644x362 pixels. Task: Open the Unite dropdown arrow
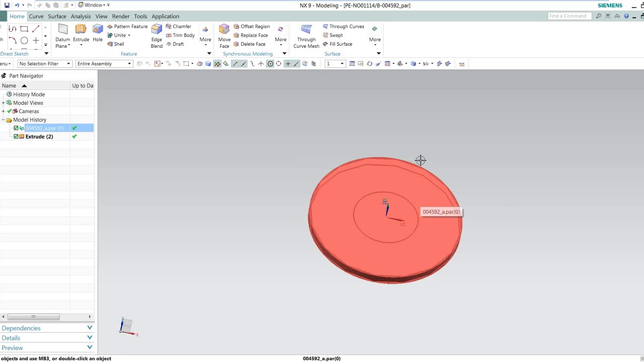tap(129, 36)
